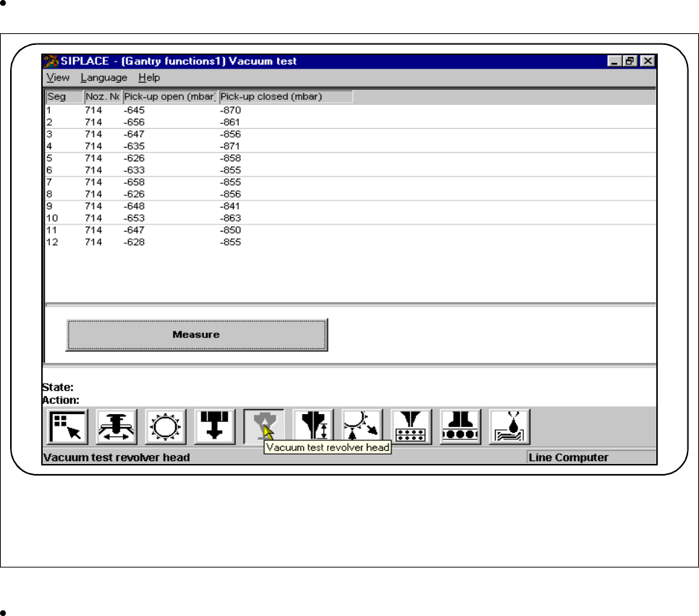Select the arc with swivel arrows icon
Viewport: 699px width, 616px height.
point(362,427)
